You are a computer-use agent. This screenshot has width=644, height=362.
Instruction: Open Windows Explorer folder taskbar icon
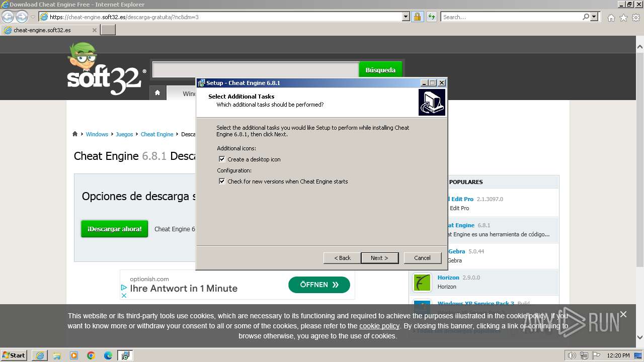tap(57, 355)
